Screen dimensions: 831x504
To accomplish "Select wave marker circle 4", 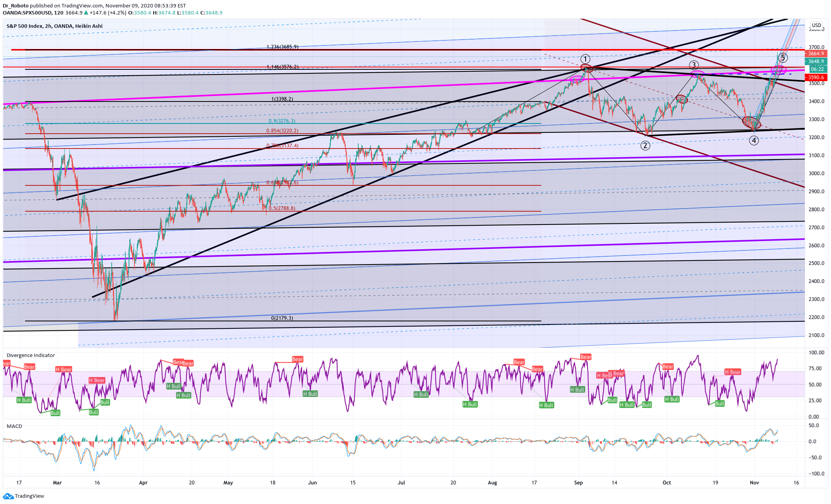I will 754,140.
